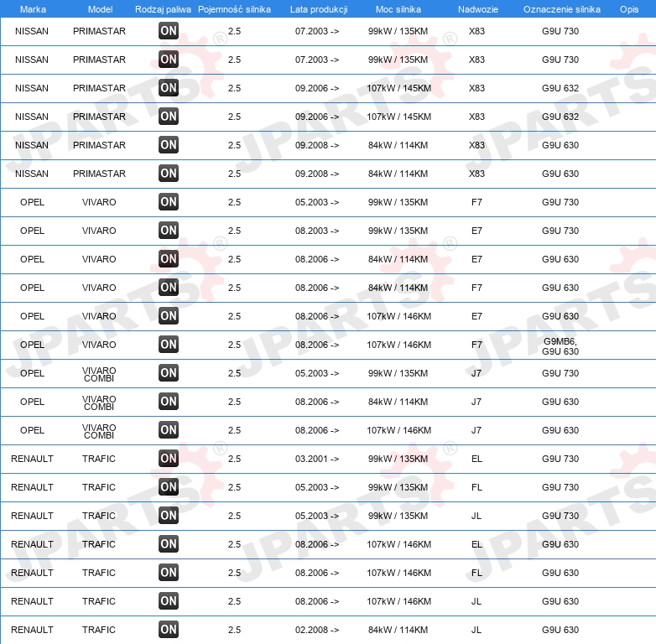The image size is (656, 644).
Task: Click ON fuel icon in the G9MB6 engine row
Action: (x=168, y=345)
